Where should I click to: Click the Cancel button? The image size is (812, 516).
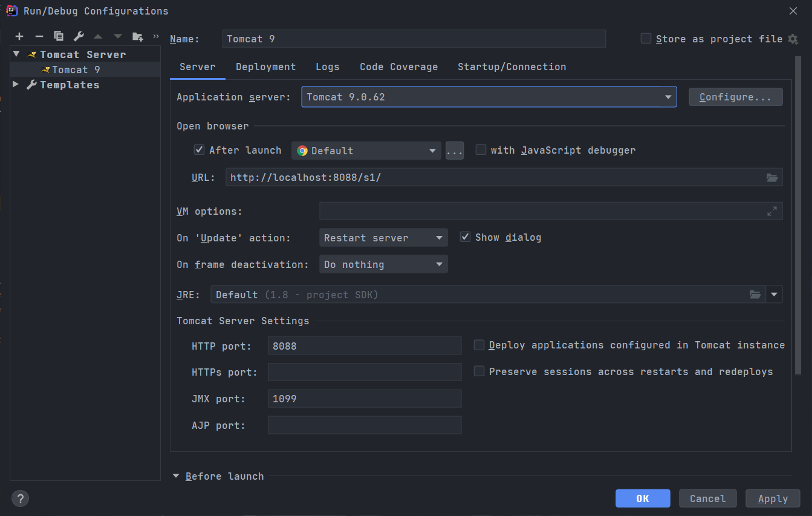[x=708, y=498]
